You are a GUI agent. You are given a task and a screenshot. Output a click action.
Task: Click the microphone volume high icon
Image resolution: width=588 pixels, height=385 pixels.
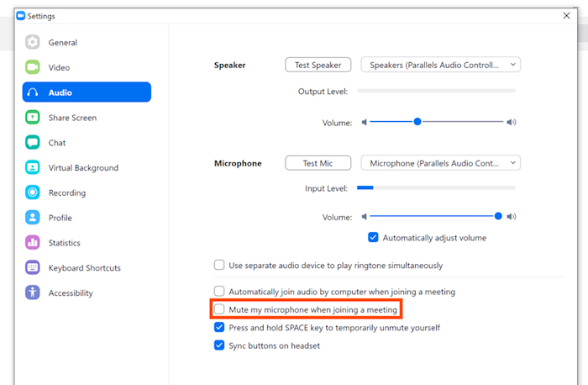coord(511,217)
